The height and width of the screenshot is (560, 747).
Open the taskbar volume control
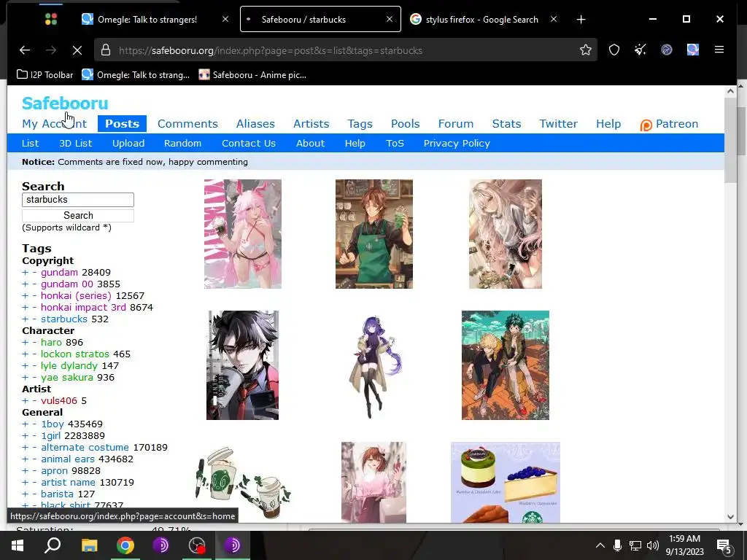tap(653, 545)
